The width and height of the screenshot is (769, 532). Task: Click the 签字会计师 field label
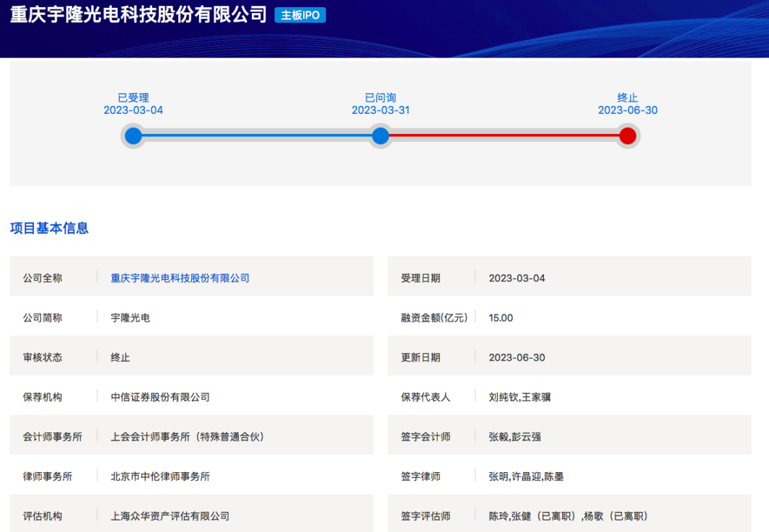[x=426, y=437]
